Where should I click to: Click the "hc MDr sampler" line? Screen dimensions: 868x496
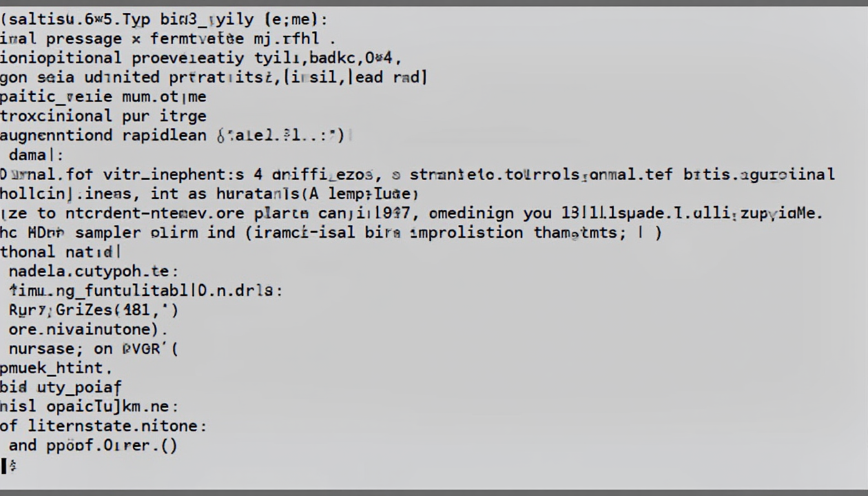(x=331, y=232)
